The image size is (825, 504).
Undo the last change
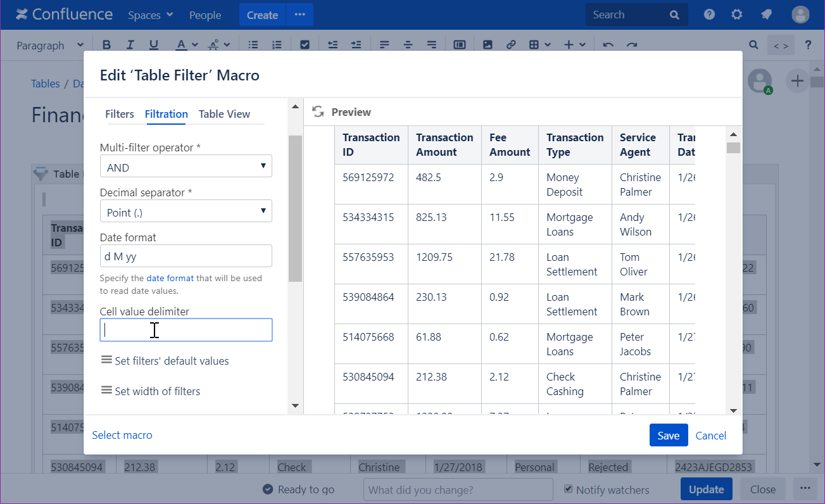coord(608,44)
